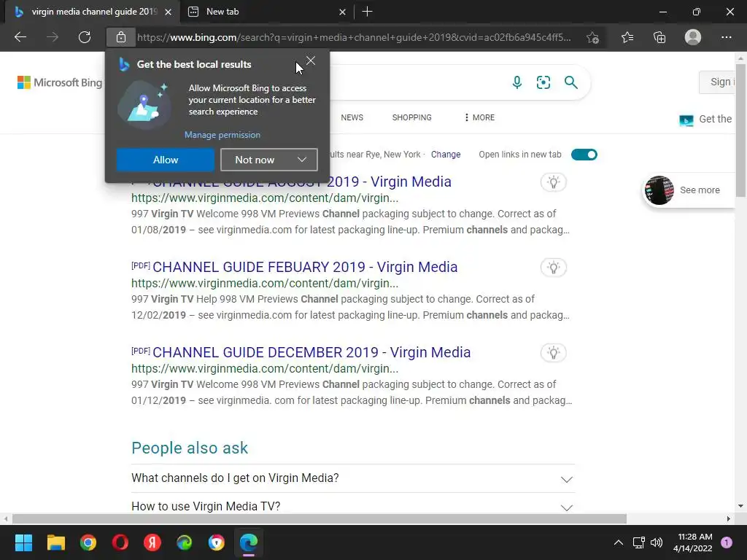Launch Yandex browser from taskbar
The image size is (747, 560).
(152, 542)
